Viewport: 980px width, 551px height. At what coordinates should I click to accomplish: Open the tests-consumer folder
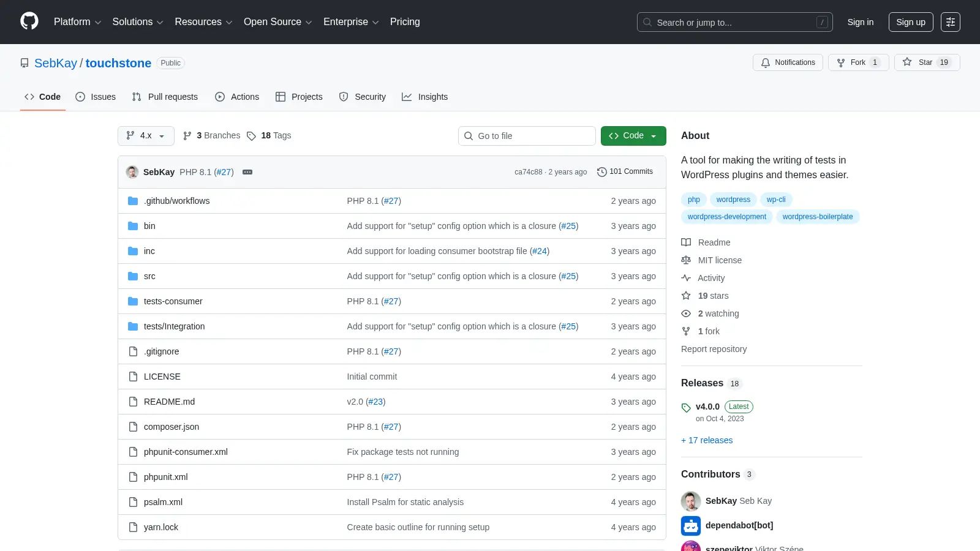(173, 301)
